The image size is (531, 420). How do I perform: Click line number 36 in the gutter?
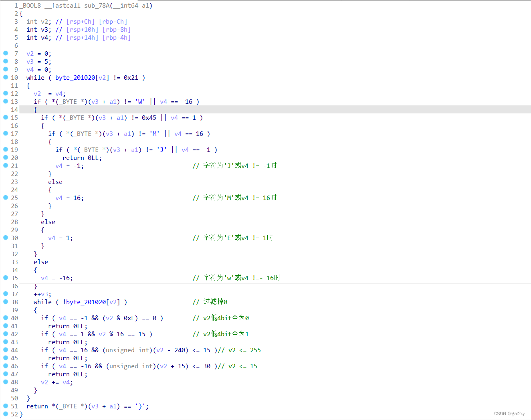click(14, 286)
